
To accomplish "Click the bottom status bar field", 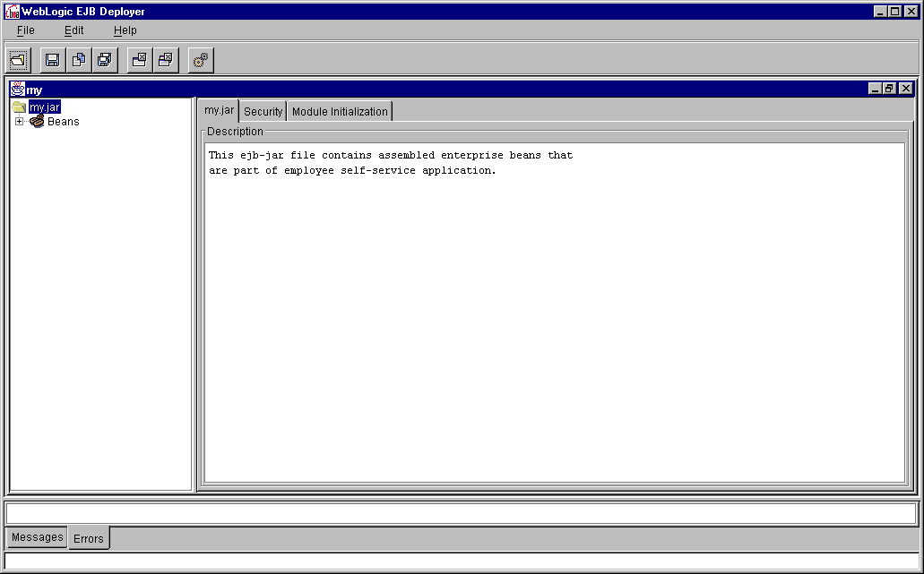I will click(462, 561).
